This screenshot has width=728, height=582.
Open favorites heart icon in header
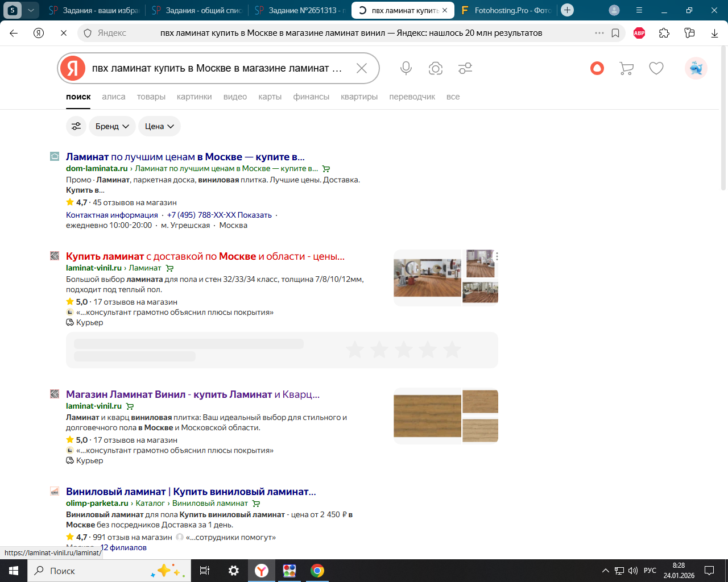point(656,68)
